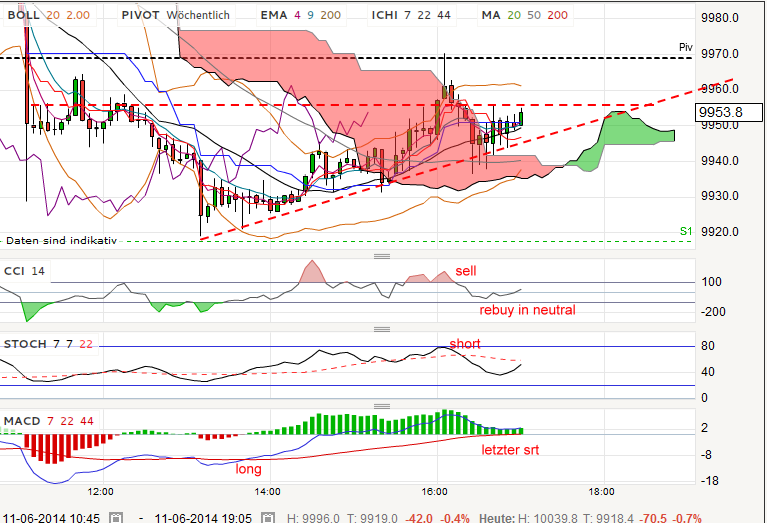Click the 'Daten sind indikativ' notice

(61, 240)
